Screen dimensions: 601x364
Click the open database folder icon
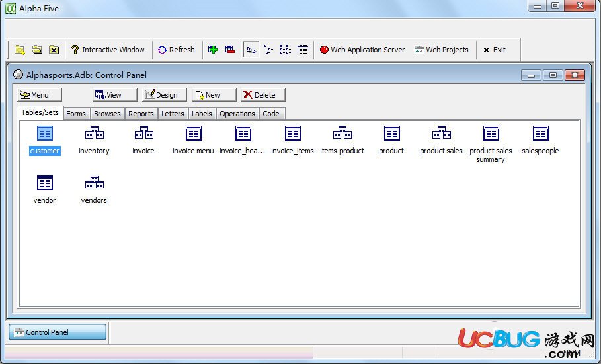pyautogui.click(x=37, y=50)
